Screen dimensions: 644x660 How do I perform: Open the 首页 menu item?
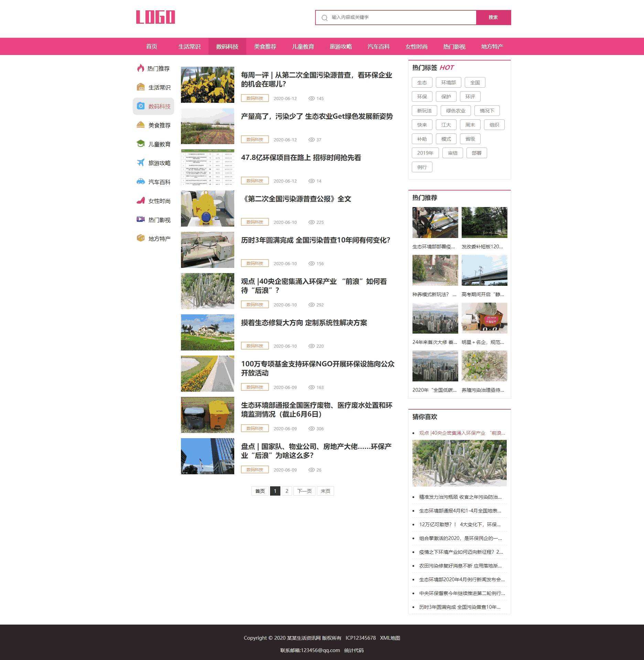click(151, 46)
